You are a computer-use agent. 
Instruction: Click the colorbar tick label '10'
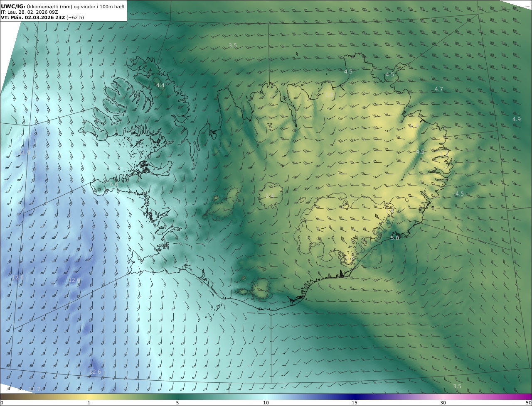(266, 403)
